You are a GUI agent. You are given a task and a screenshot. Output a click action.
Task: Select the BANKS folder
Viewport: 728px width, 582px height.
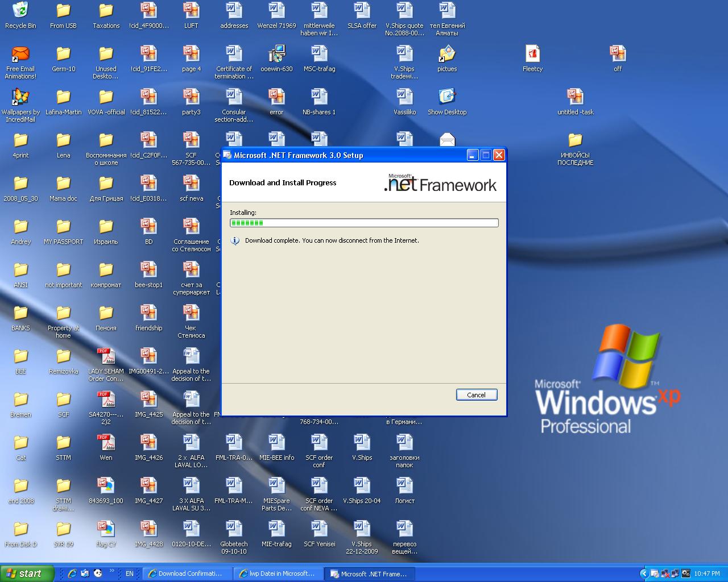20,318
